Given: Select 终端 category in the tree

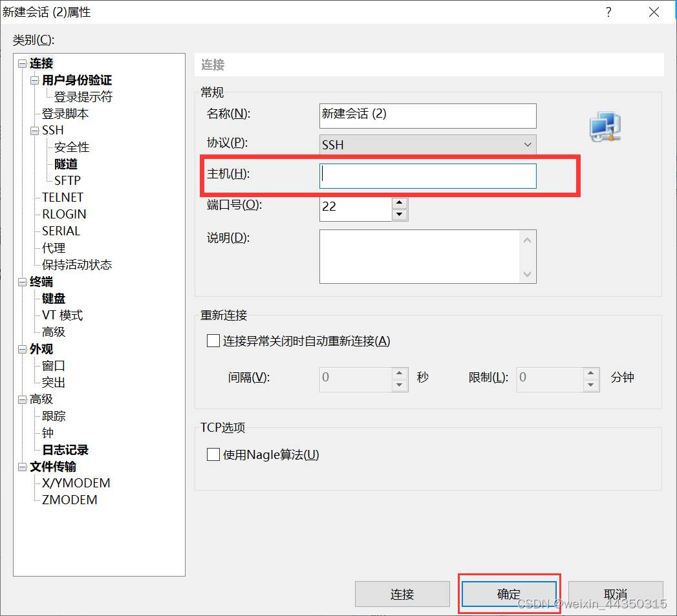Looking at the screenshot, I should [41, 282].
